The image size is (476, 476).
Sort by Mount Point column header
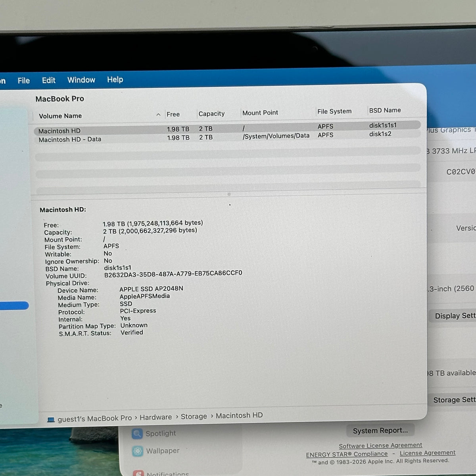[x=260, y=113]
